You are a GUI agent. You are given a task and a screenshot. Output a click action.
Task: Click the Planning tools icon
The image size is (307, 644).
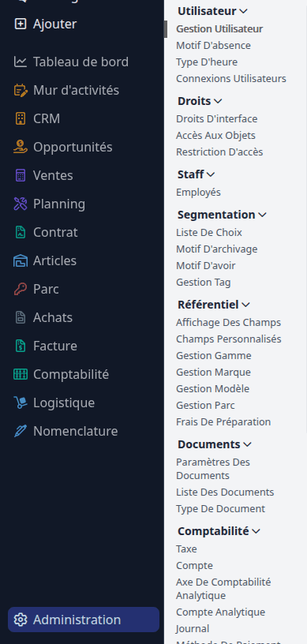pyautogui.click(x=21, y=204)
